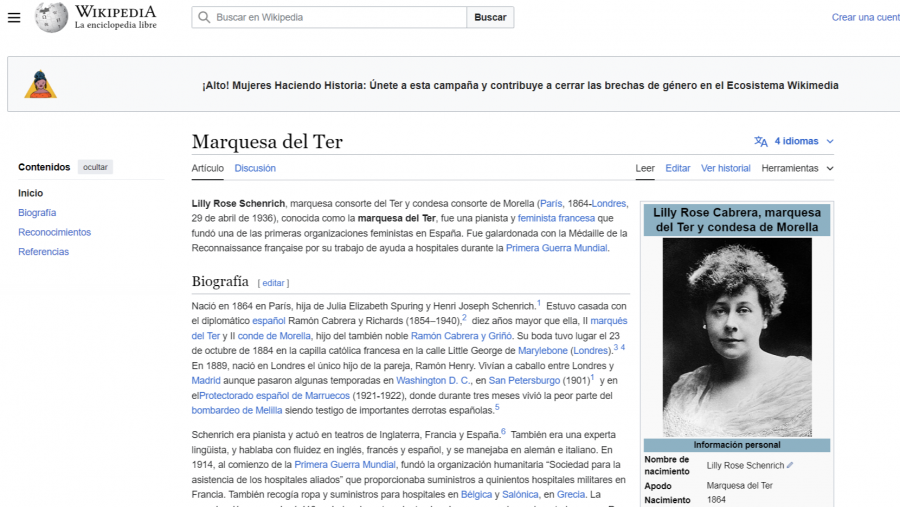Click the Información personal infobox header
This screenshot has width=900, height=507.
(x=737, y=445)
